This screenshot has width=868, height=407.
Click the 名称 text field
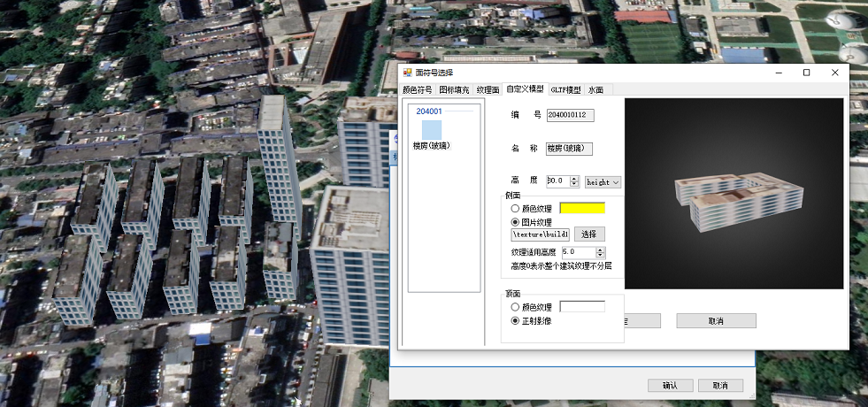tap(569, 149)
